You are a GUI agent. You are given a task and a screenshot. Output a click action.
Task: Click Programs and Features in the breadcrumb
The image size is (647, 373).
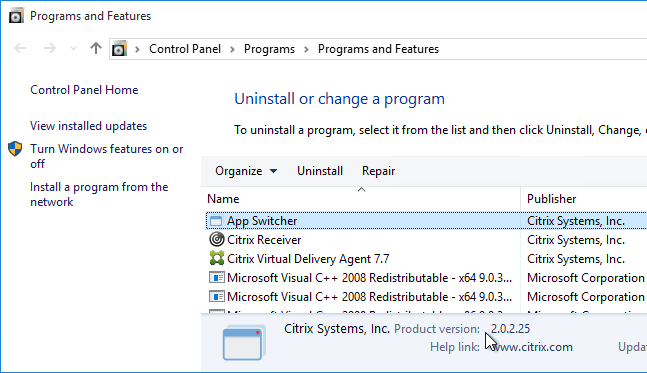click(x=378, y=49)
